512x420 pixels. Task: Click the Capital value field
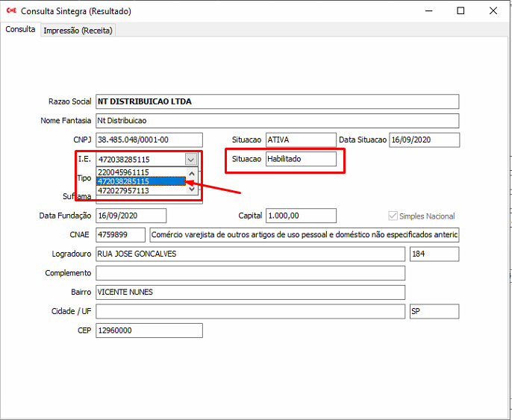(x=300, y=216)
